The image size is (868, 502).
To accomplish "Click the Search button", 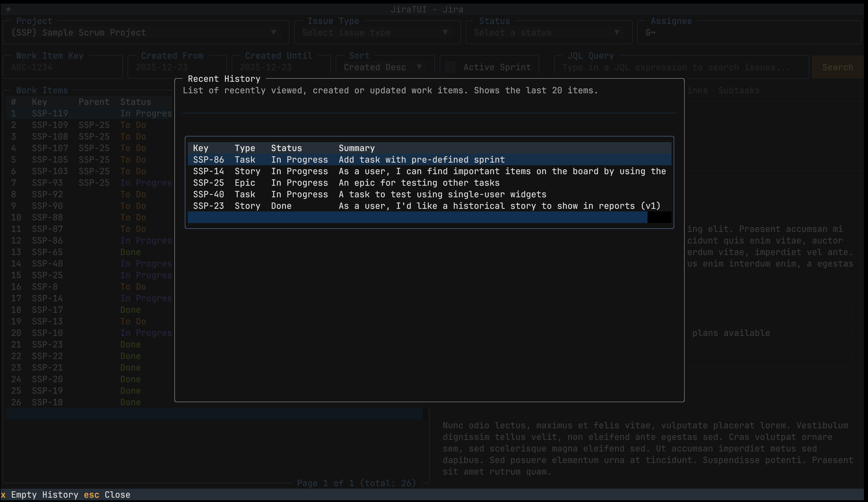I will point(838,67).
